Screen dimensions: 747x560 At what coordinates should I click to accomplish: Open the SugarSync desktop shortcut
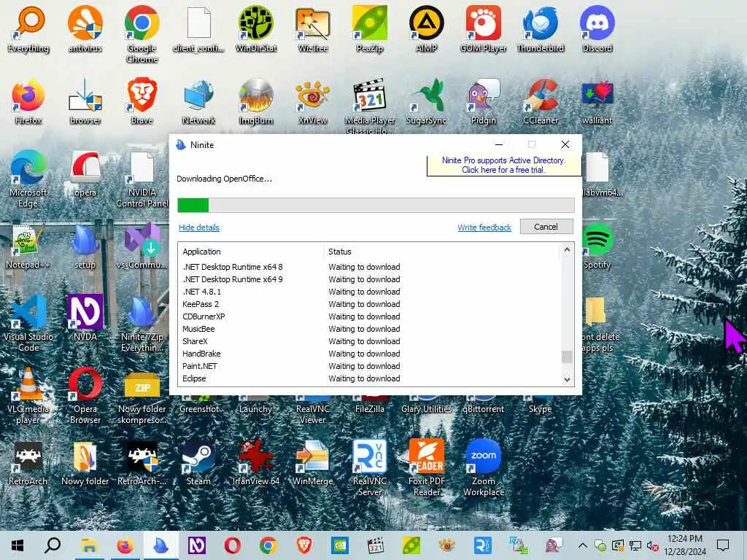coord(426,102)
